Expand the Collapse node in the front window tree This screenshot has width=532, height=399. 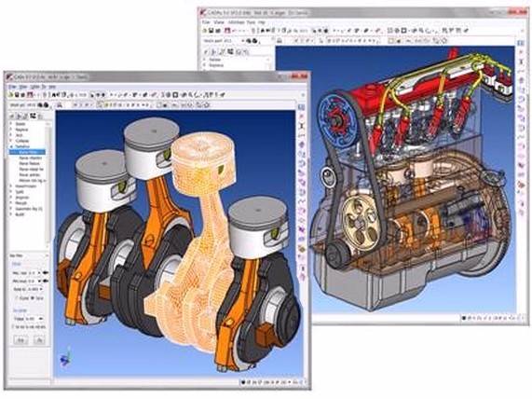(x=11, y=140)
